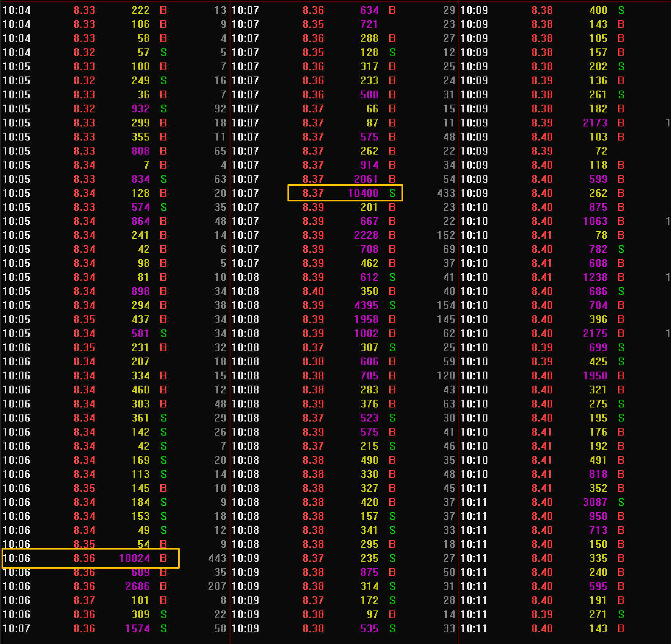Click the 606 volume cell
The width and height of the screenshot is (671, 644).
click(x=369, y=361)
